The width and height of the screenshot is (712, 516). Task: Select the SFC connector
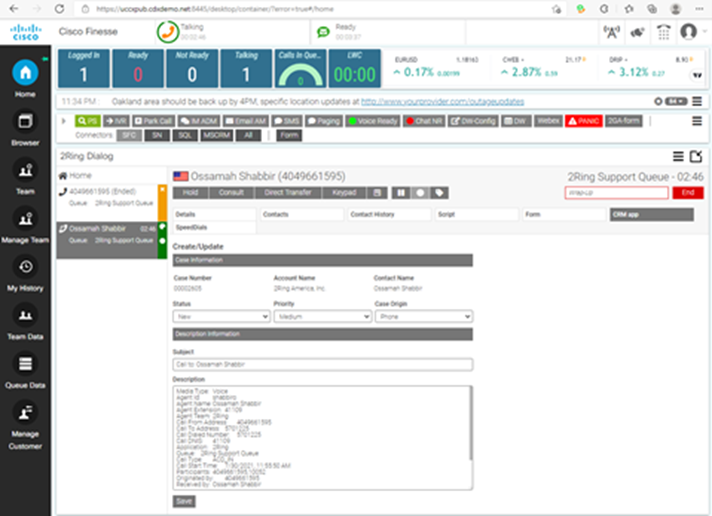[129, 135]
